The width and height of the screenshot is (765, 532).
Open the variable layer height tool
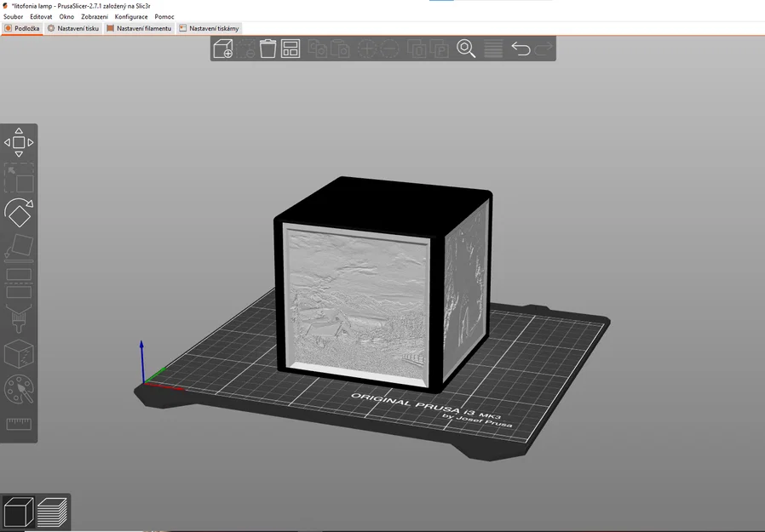tap(493, 49)
